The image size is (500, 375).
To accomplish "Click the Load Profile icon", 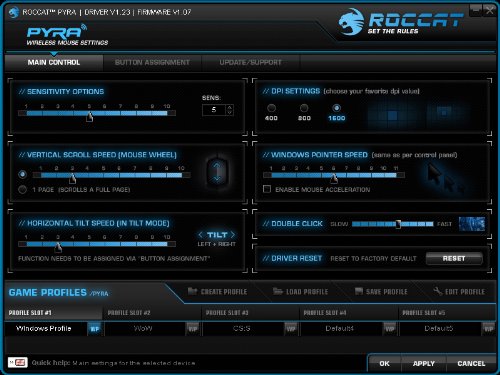I will (x=278, y=291).
